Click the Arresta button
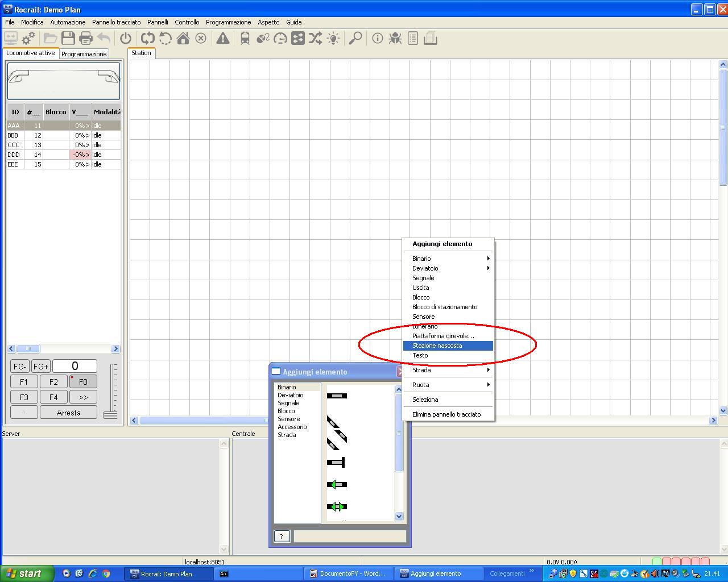Image resolution: width=728 pixels, height=582 pixels. tap(68, 413)
